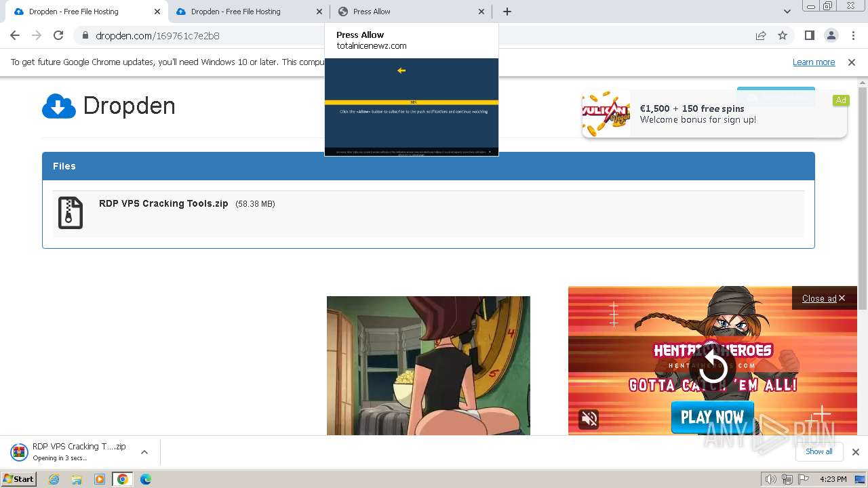Open Windows Media Player taskbar icon
868x488 pixels.
click(100, 479)
